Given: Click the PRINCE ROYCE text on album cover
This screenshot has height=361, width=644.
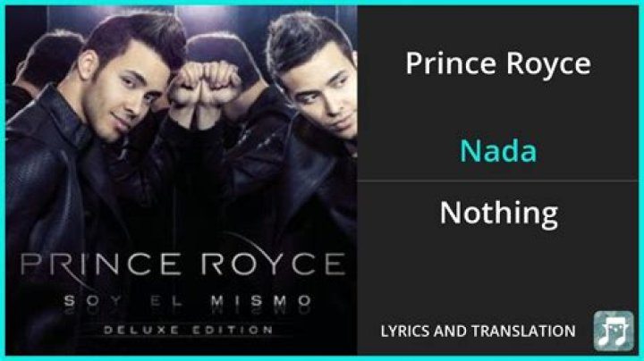Looking at the screenshot, I should (x=182, y=264).
